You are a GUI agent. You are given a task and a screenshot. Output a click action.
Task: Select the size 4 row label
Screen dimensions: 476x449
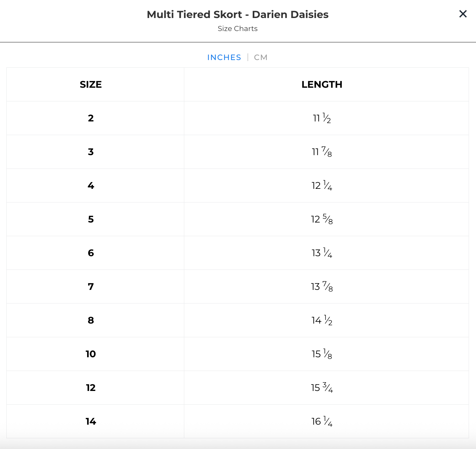(91, 185)
